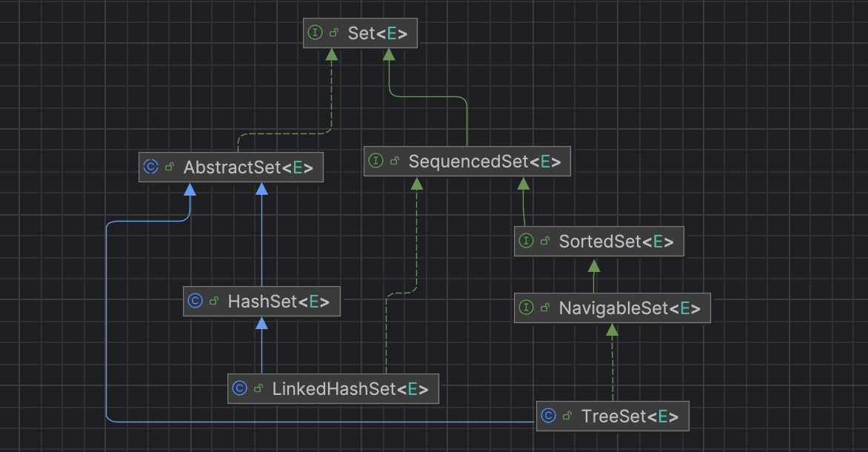The width and height of the screenshot is (868, 452).
Task: Select the AbstractSet<E> node label
Action: (248, 167)
